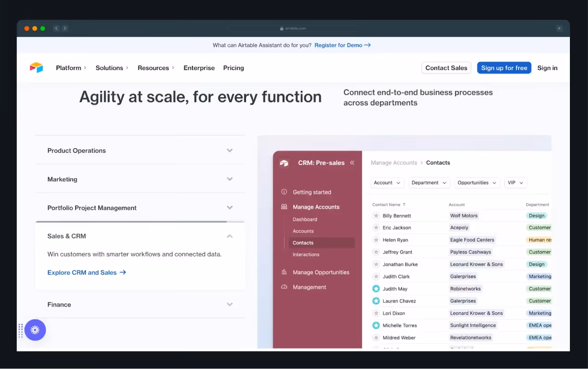Toggle VIP star for Billy Bennett
The height and width of the screenshot is (369, 588).
pyautogui.click(x=376, y=216)
